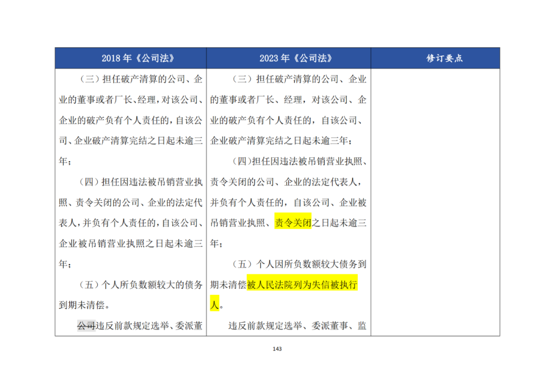The width and height of the screenshot is (555, 392).
Task: Click the line '照、责令关闭的公司、企业的法定代'
Action: coord(131,202)
